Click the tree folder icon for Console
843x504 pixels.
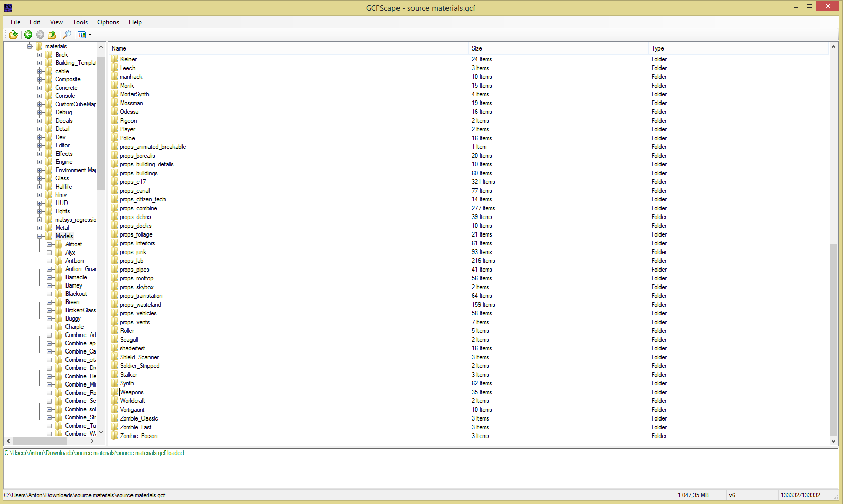click(49, 96)
